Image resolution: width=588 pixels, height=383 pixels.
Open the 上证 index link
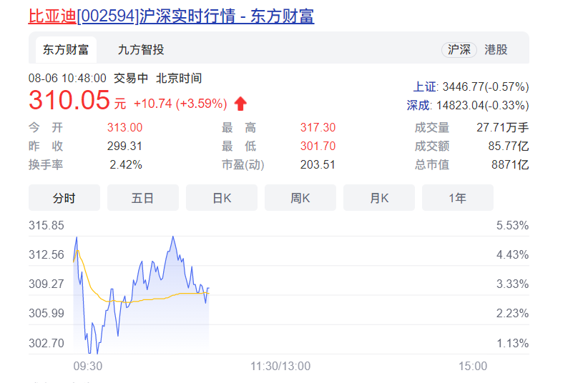pos(424,87)
